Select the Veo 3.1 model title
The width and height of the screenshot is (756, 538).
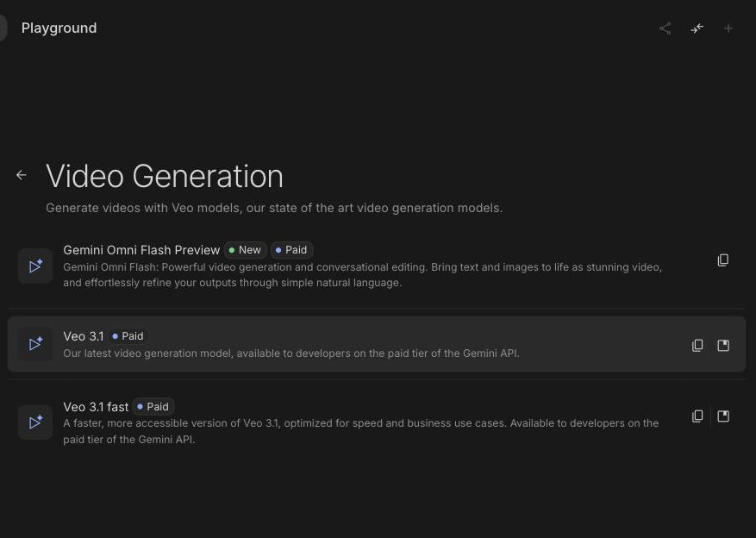click(84, 336)
